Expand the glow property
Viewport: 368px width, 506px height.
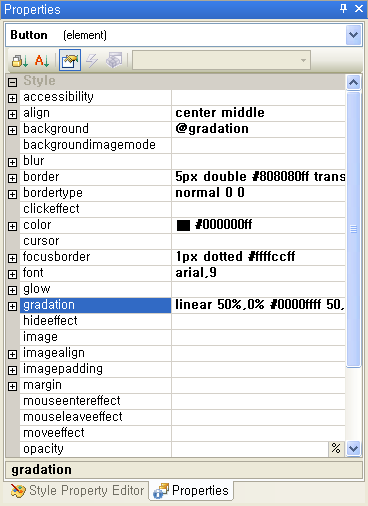click(x=12, y=290)
